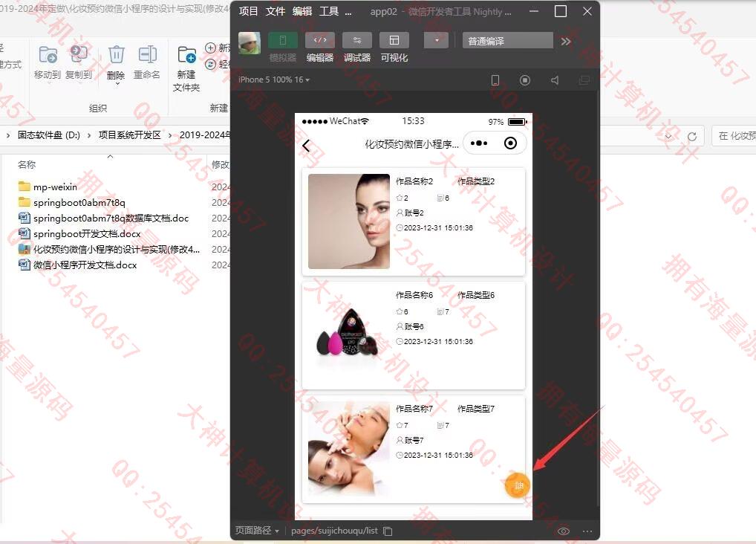The width and height of the screenshot is (756, 544).
Task: Click the comment count icon on 作品名称6 card
Action: pos(440,312)
